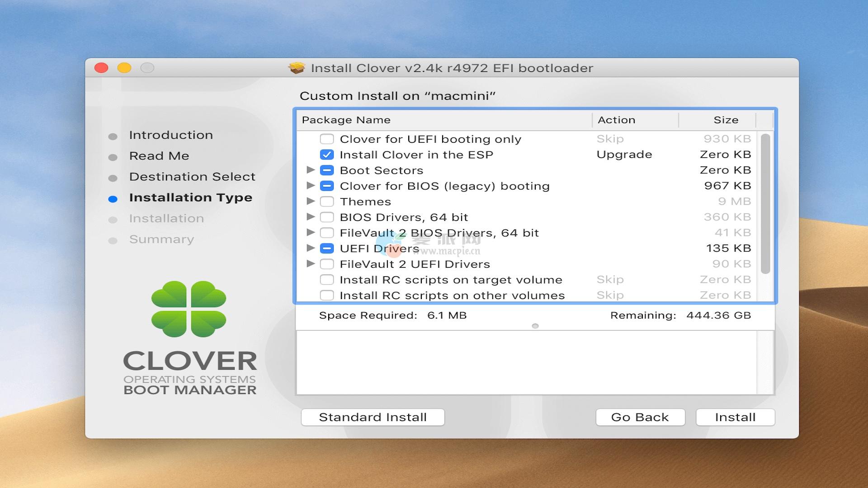
Task: Go to the Read Me step
Action: coord(159,156)
